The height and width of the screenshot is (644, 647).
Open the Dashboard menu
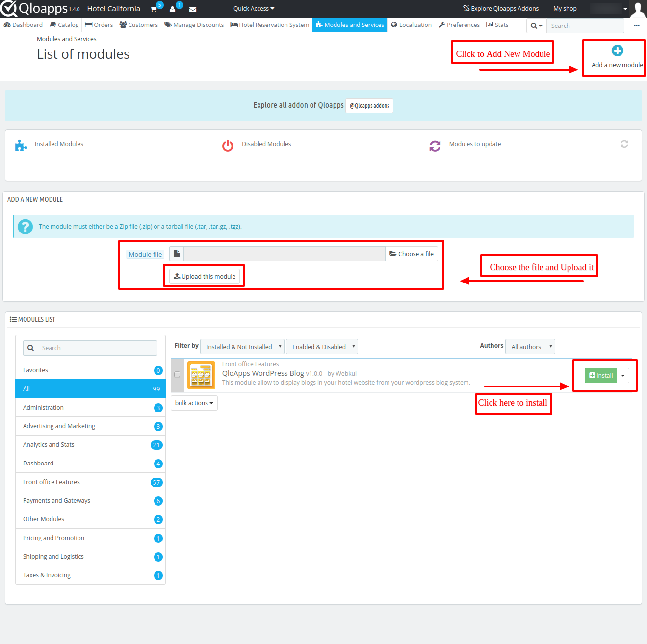point(23,25)
